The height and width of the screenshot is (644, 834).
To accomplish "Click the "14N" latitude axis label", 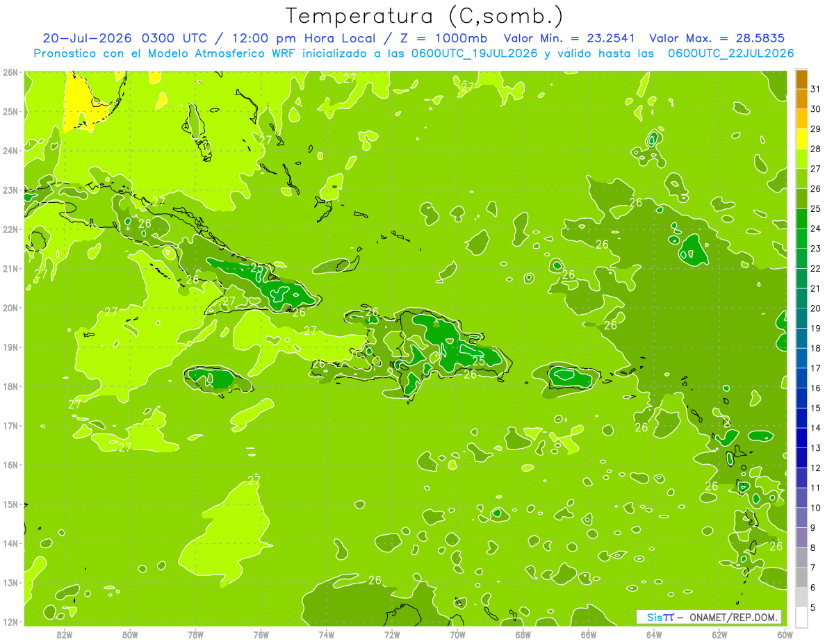I will (10, 543).
